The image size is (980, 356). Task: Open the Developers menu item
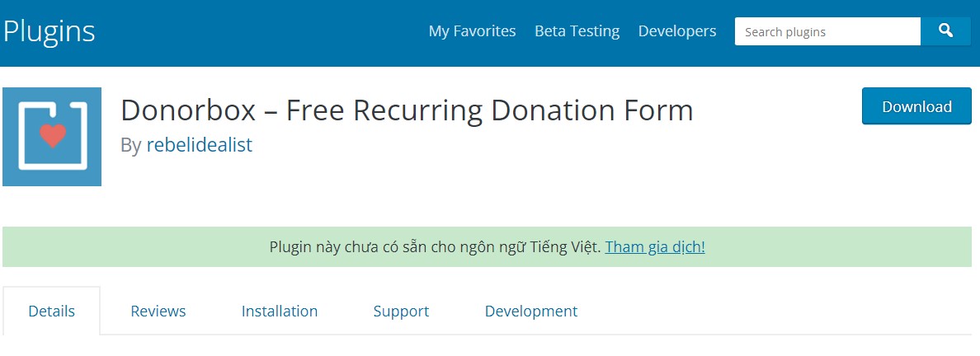point(677,31)
